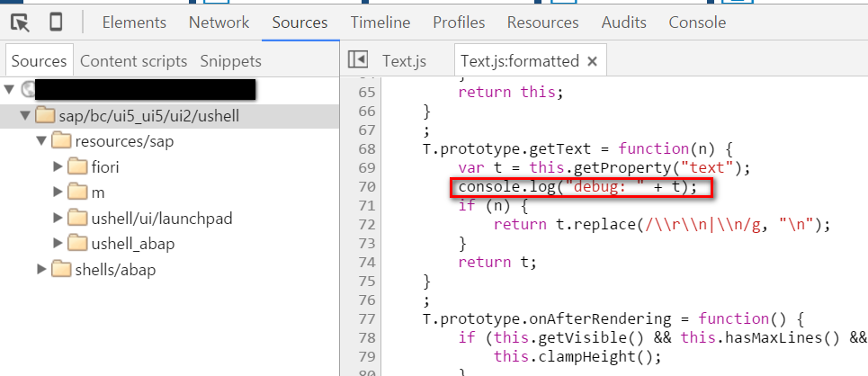Toggle the device mode phone icon
Image resolution: width=868 pixels, height=376 pixels.
(56, 22)
